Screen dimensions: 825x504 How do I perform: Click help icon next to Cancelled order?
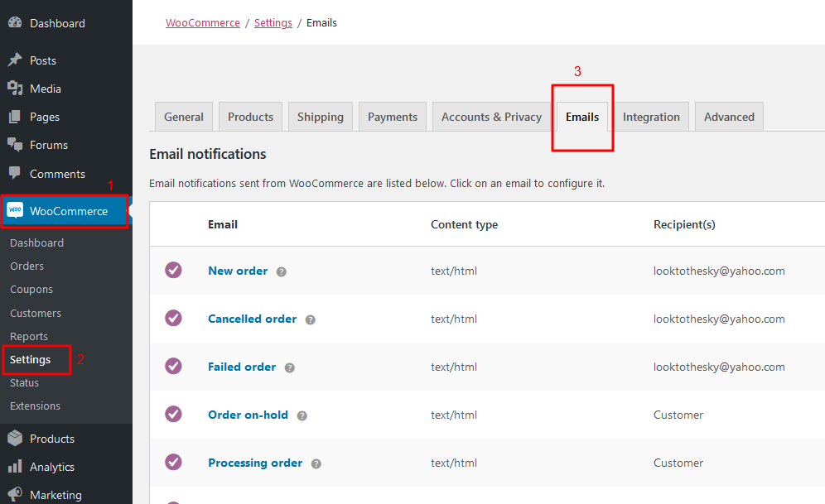point(311,319)
